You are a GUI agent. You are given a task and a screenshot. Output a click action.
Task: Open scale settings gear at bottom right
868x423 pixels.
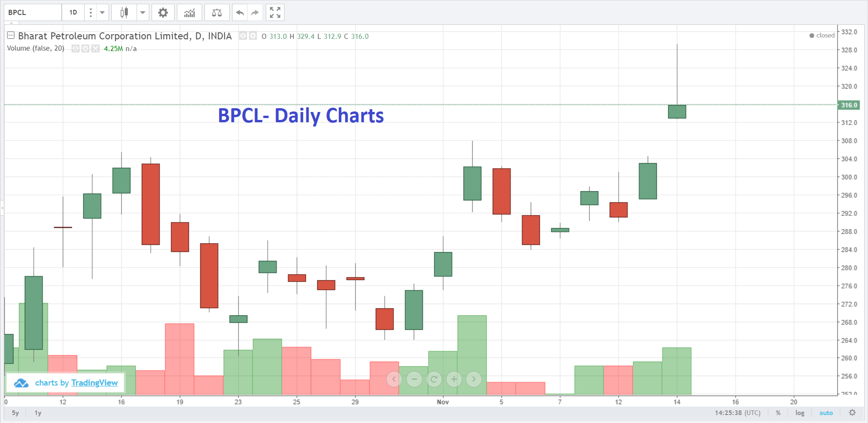point(852,413)
